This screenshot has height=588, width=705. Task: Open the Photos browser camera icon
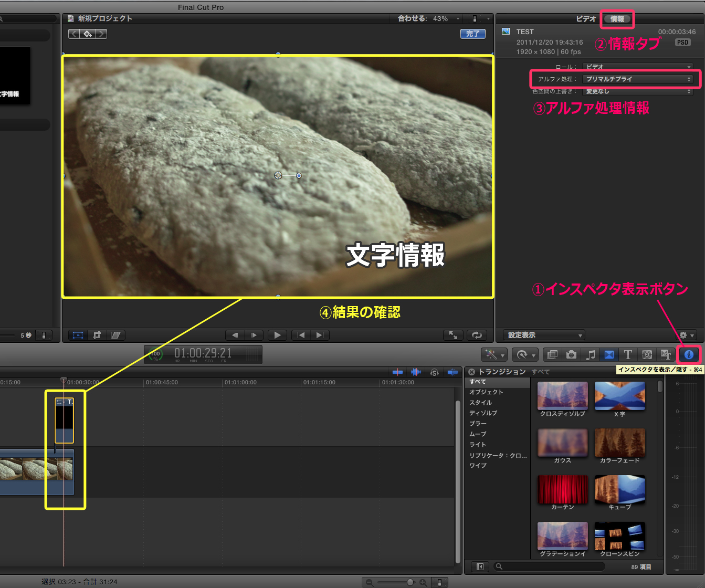(571, 355)
